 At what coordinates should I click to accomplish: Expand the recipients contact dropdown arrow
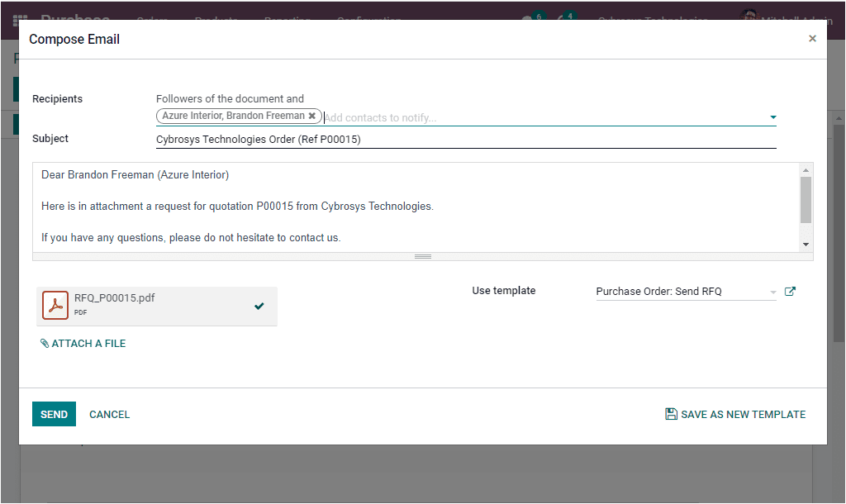(772, 116)
